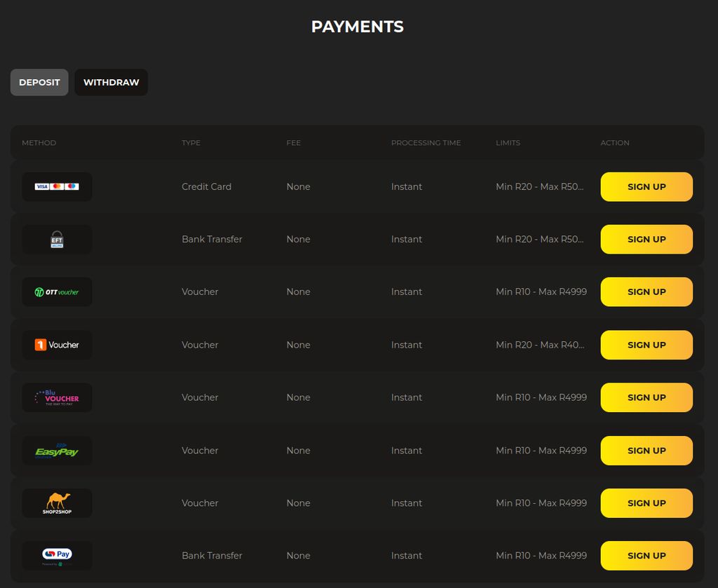This screenshot has height=588, width=718.
Task: Sign up in the Blu Voucher row
Action: tap(646, 397)
